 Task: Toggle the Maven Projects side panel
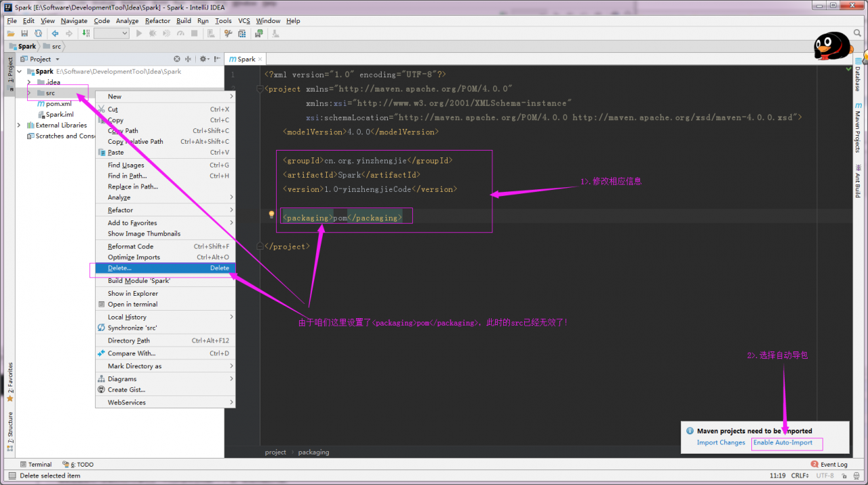(858, 128)
